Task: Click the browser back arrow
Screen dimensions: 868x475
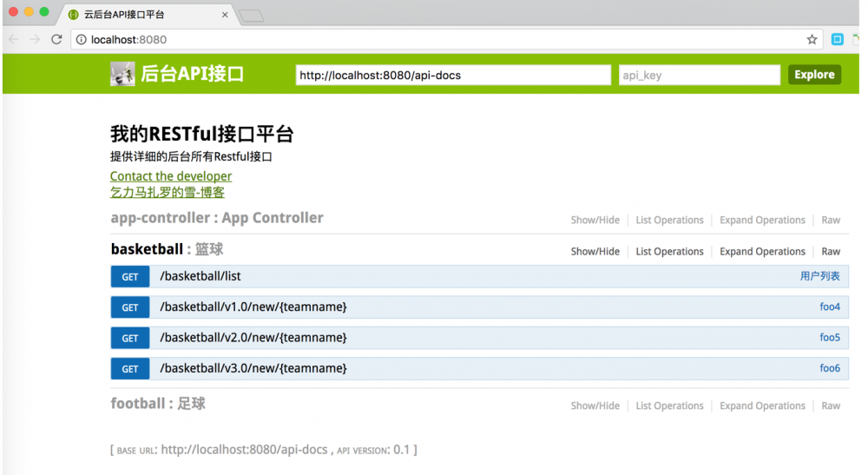Action: 14,39
